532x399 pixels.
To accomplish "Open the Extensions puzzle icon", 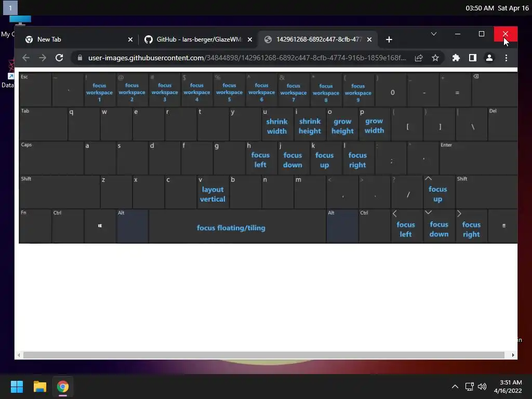I will [x=456, y=58].
